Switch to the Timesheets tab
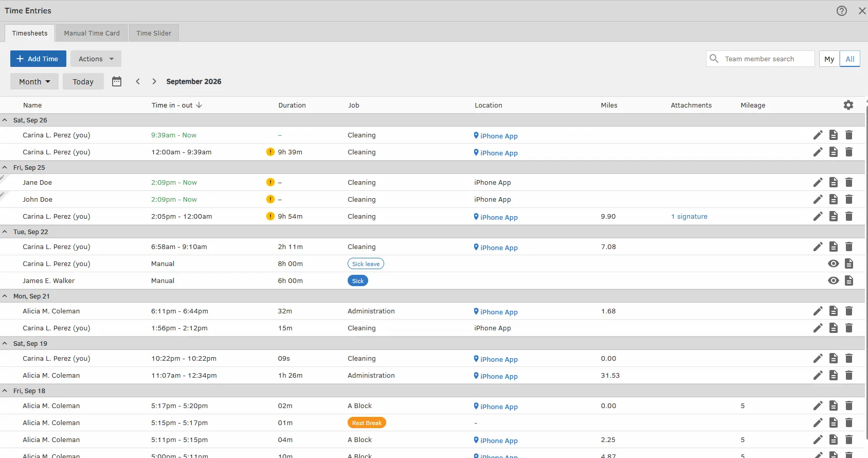Screen dimensions: 868x458 30,33
